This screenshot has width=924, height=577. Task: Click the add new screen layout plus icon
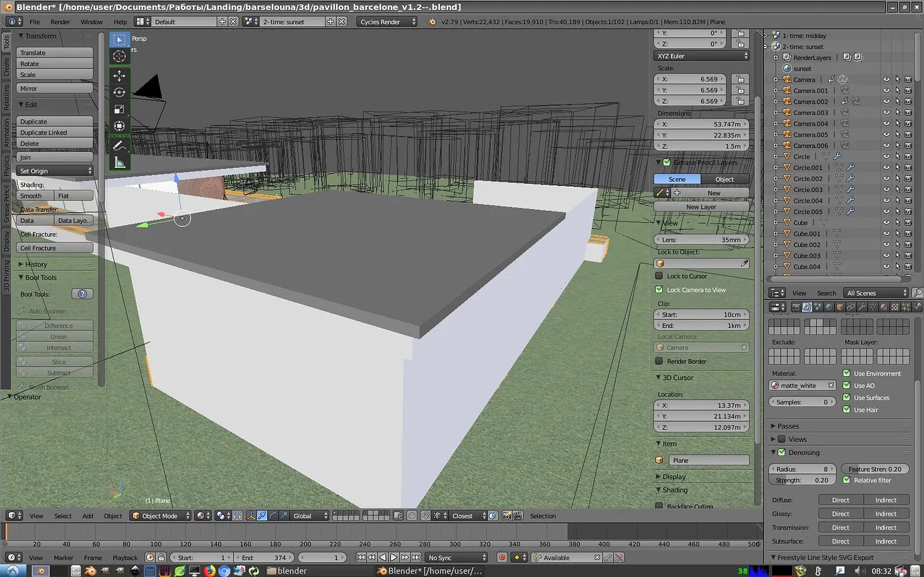pos(222,21)
